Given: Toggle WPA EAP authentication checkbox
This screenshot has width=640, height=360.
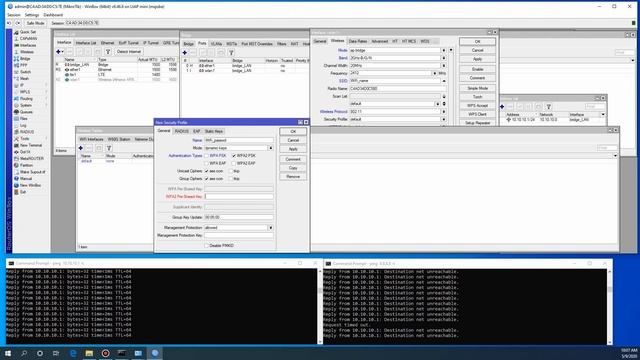Looking at the screenshot, I should tap(207, 163).
